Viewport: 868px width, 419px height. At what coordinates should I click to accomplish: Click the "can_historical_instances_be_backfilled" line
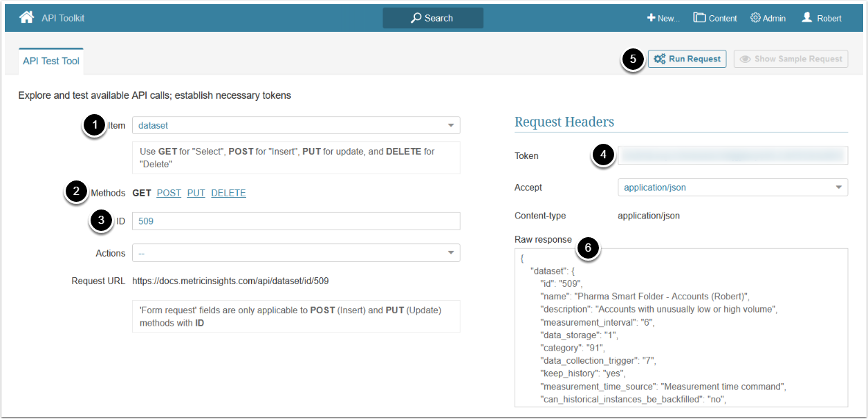(633, 400)
